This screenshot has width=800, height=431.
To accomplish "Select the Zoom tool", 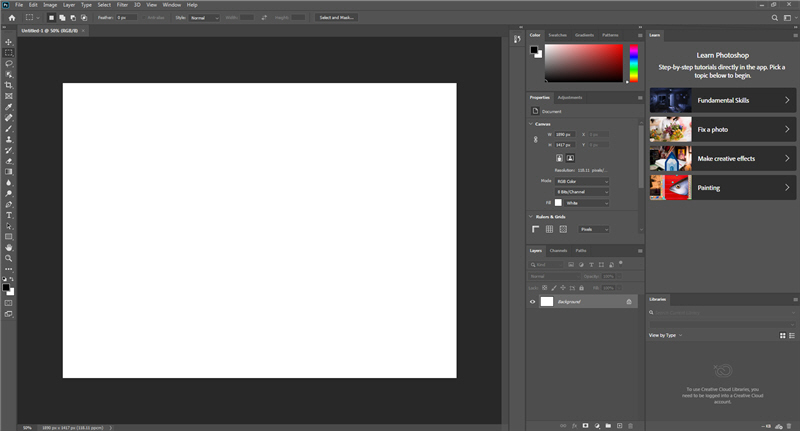I will point(9,259).
